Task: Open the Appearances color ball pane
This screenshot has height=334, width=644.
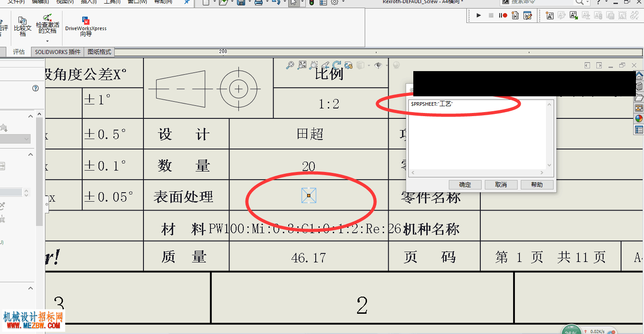Action: click(x=639, y=119)
